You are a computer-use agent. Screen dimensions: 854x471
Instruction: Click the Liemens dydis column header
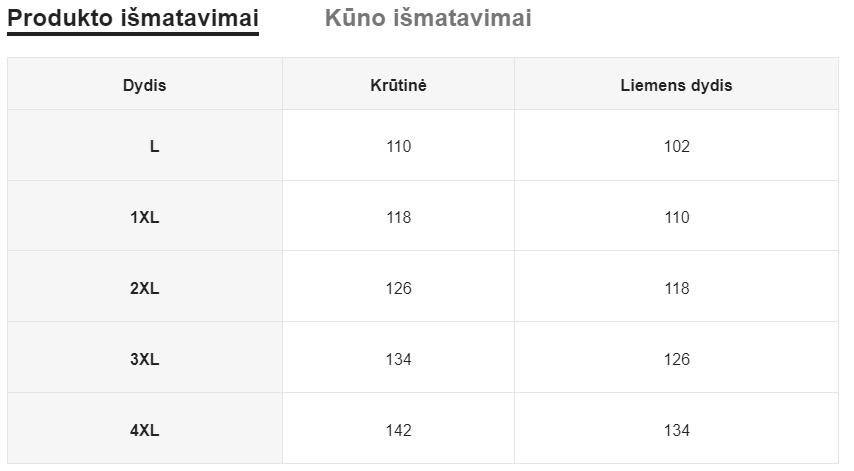click(676, 85)
